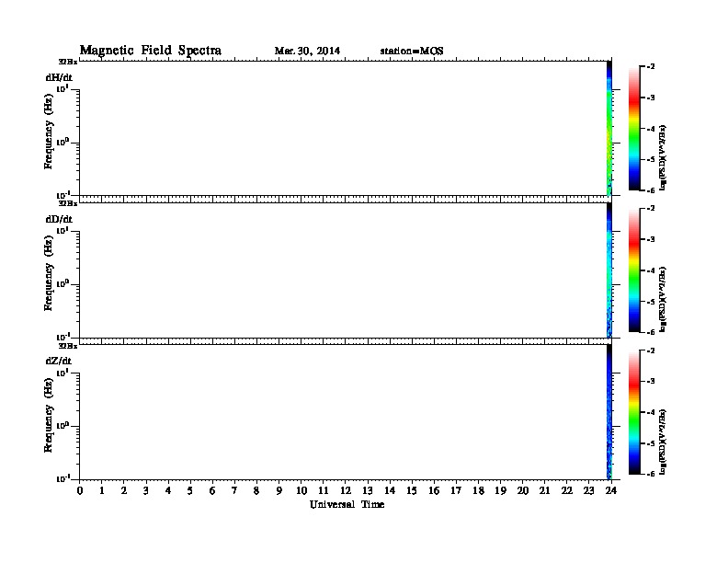Viewport: 728px width, 563px height.
Task: Click the hour "0" tick label
Action: point(80,490)
